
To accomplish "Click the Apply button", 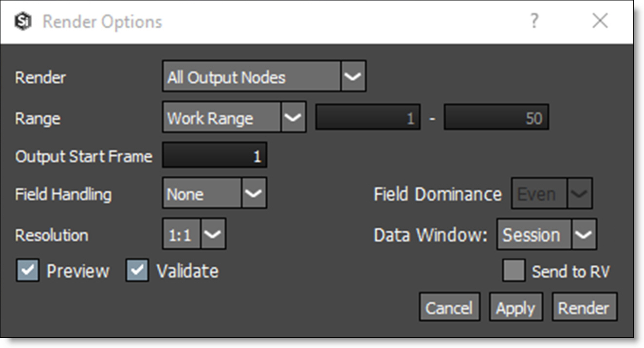I will 515,307.
